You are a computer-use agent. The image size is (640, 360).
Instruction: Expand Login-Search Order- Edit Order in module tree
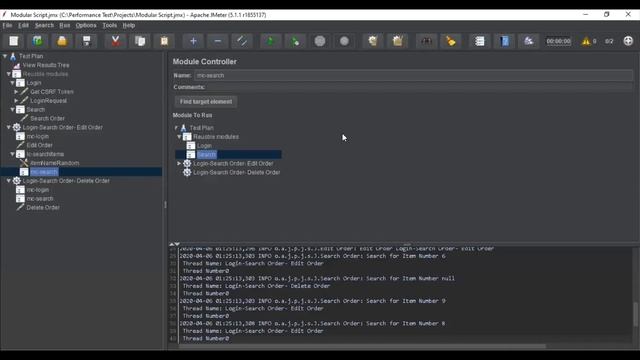pyautogui.click(x=179, y=163)
